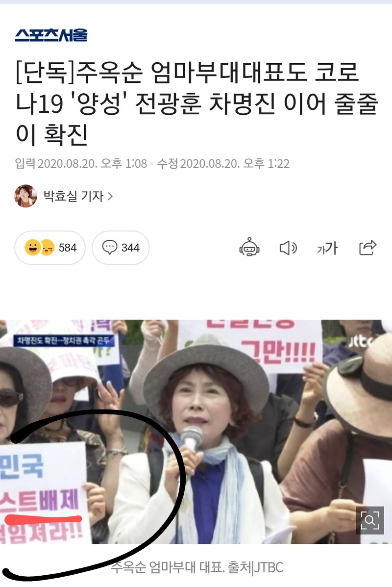Tap the 수정 2020.08.20 modified timestamp
The width and height of the screenshot is (392, 587).
[x=223, y=164]
